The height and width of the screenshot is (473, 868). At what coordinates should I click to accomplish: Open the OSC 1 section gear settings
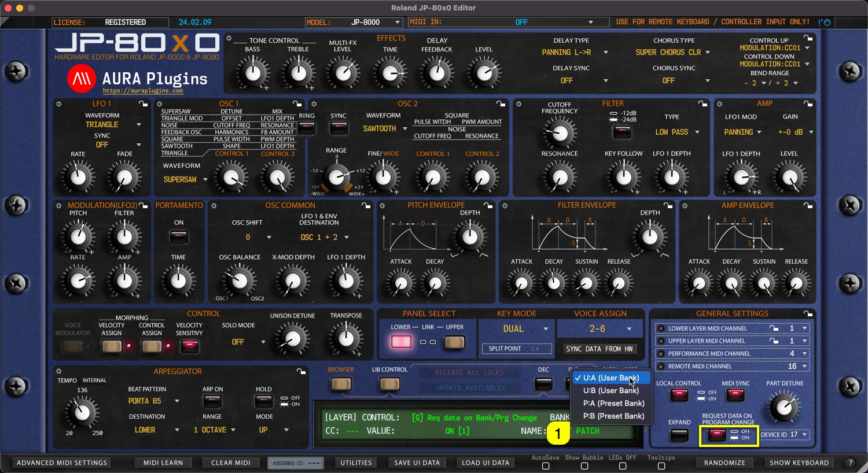click(x=160, y=104)
